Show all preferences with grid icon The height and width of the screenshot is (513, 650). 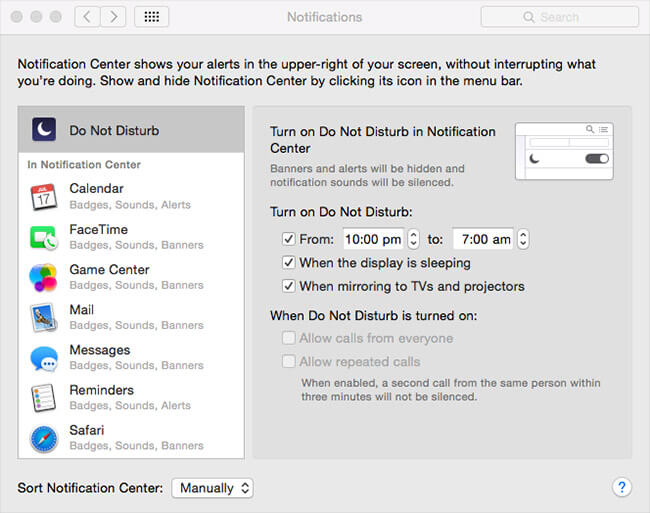tap(151, 17)
